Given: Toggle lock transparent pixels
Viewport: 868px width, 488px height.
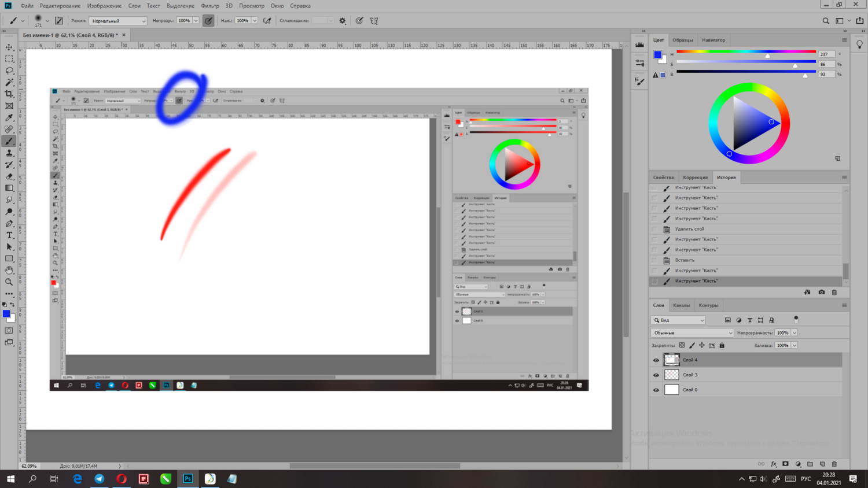Looking at the screenshot, I should (682, 345).
